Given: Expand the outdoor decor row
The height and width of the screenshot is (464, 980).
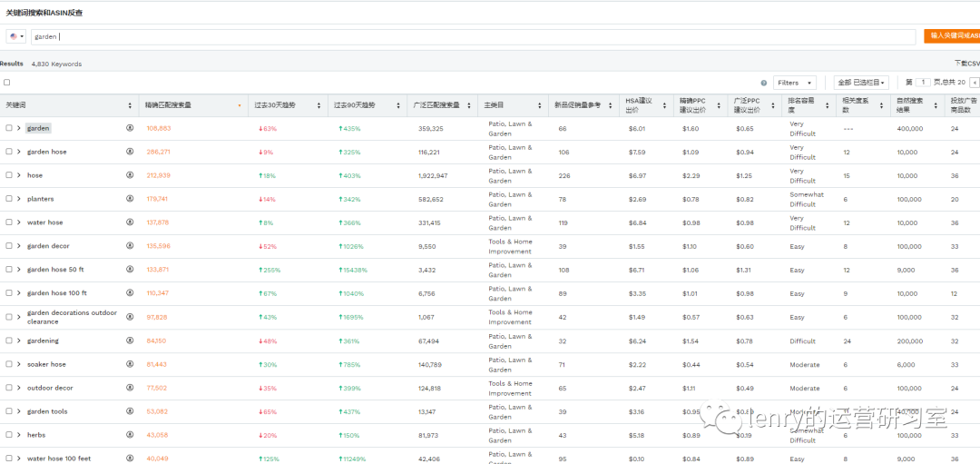Looking at the screenshot, I should pos(19,388).
